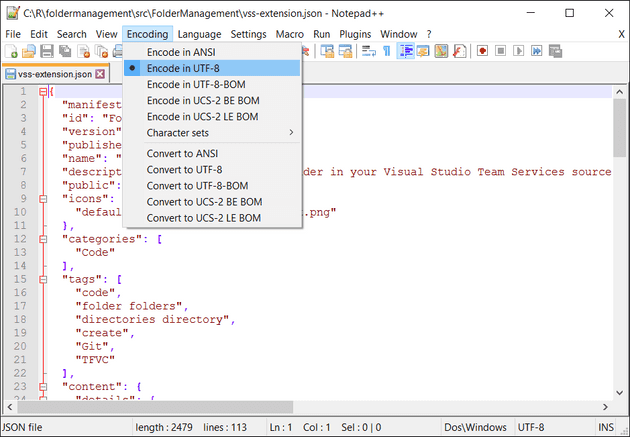630x437 pixels.
Task: Click the horizontal scrollbar thumb
Action: pos(155,407)
